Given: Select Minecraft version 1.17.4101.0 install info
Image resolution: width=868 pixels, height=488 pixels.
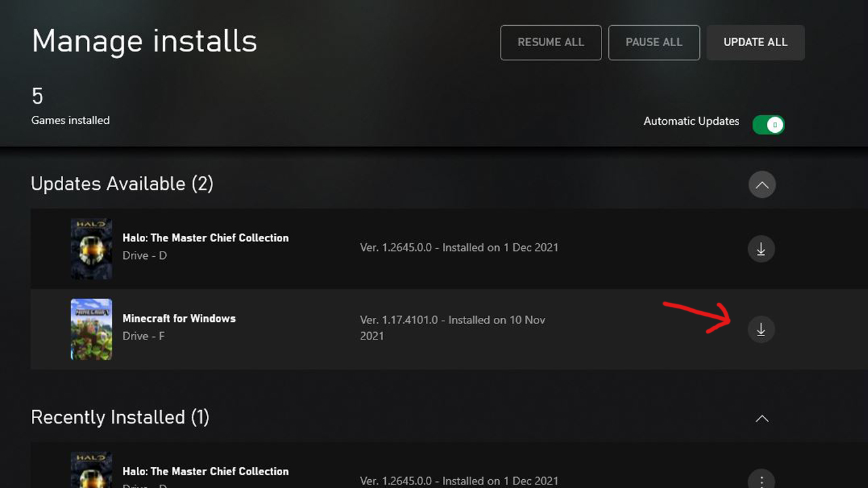Looking at the screenshot, I should pos(452,327).
